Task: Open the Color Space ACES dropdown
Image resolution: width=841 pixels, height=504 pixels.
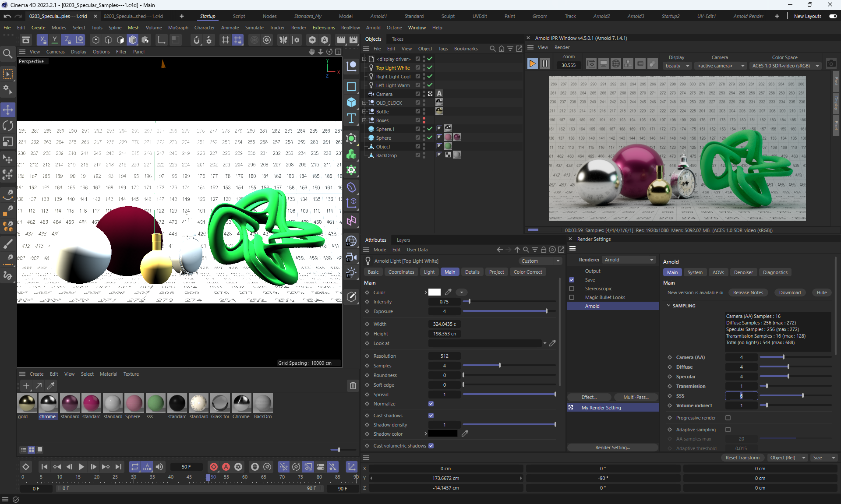Action: coord(784,66)
